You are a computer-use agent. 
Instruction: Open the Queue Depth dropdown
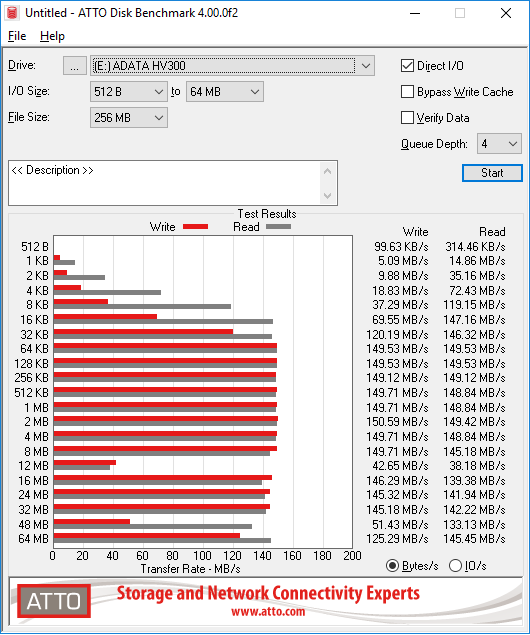[x=499, y=144]
